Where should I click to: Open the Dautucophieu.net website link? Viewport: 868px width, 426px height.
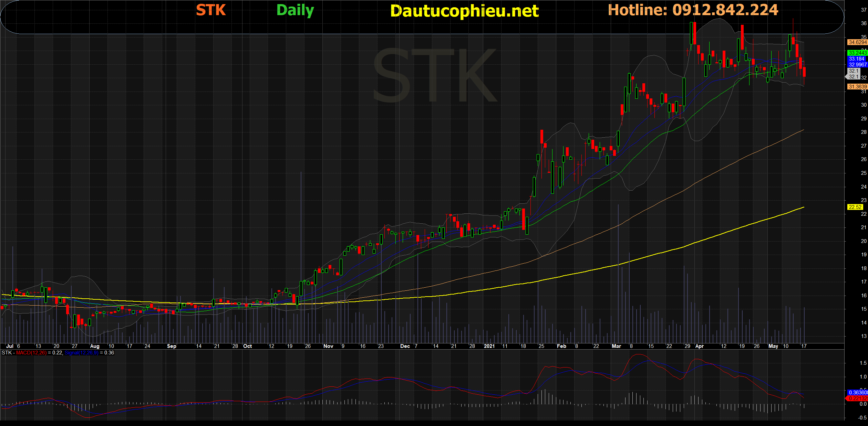point(464,11)
